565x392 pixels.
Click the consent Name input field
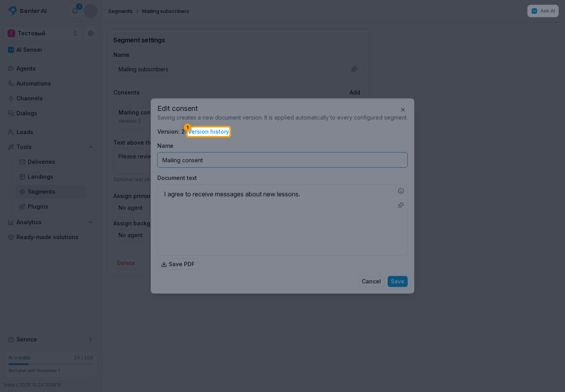point(282,160)
